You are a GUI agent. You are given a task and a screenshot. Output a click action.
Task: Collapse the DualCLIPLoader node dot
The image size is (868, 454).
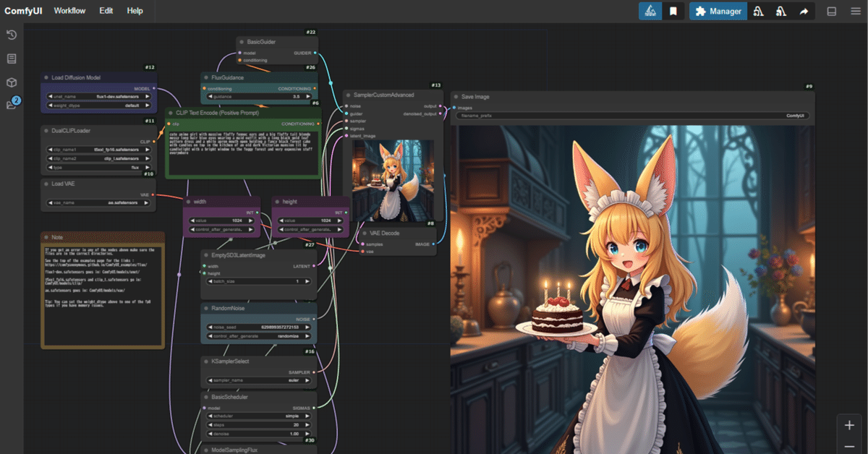pos(47,131)
